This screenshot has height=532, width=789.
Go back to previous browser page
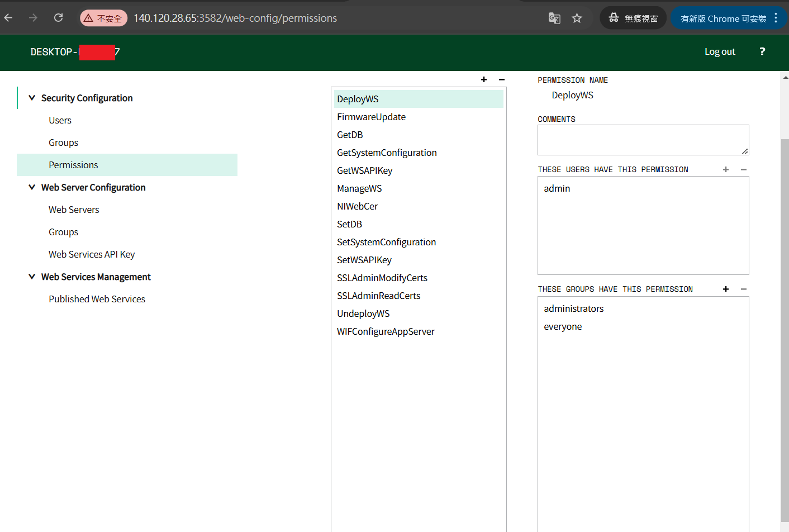pos(8,18)
